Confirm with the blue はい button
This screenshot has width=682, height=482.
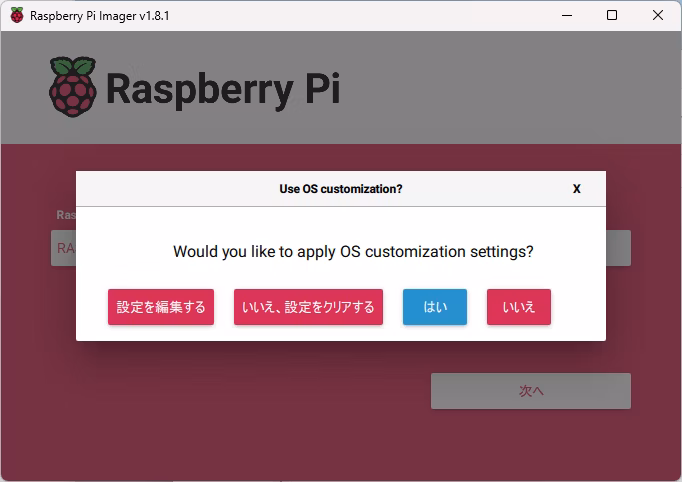435,307
